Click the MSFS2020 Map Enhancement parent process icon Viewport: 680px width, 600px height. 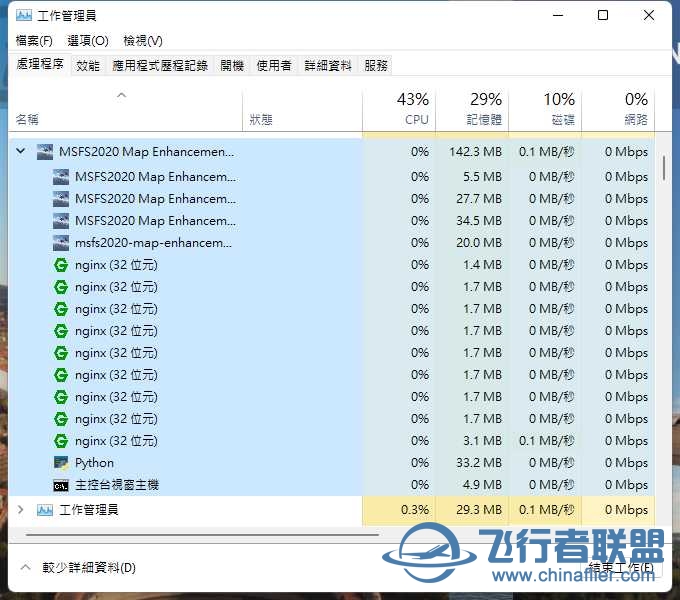[45, 152]
